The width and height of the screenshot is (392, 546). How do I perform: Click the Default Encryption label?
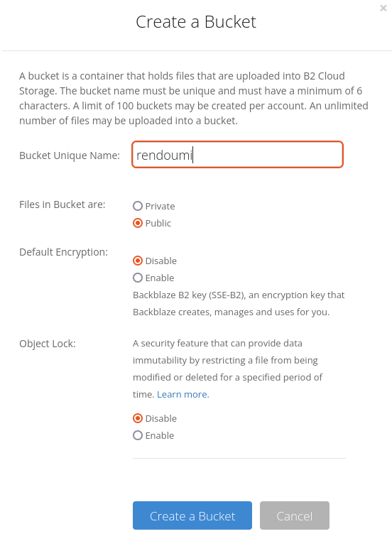click(x=64, y=252)
